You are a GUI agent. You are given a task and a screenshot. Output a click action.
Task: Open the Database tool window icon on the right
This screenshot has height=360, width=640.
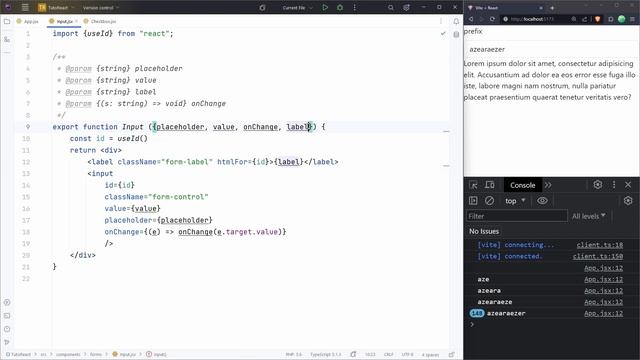tap(456, 35)
